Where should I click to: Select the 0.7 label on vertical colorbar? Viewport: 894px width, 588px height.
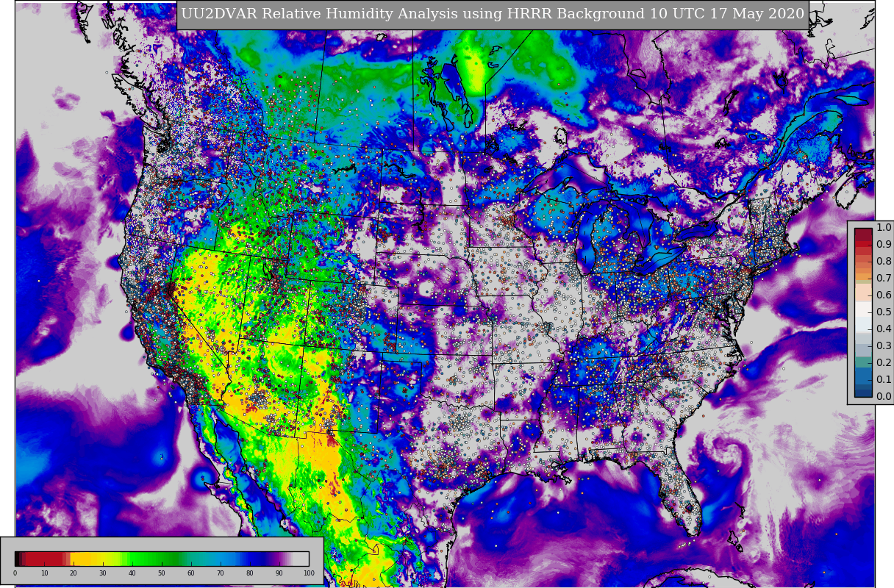coord(884,279)
